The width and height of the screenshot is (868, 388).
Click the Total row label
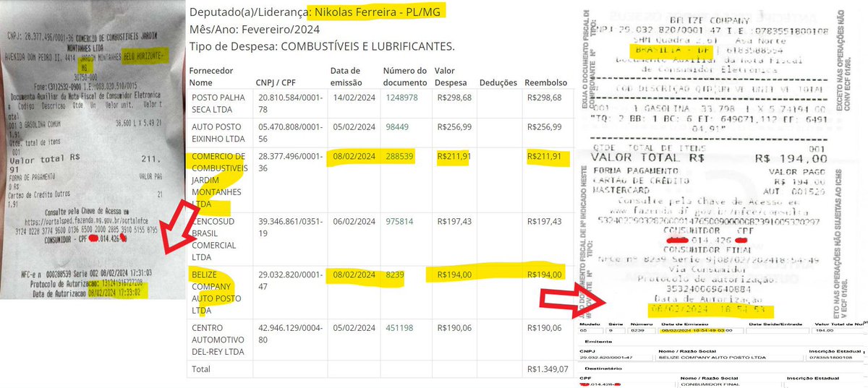point(200,371)
